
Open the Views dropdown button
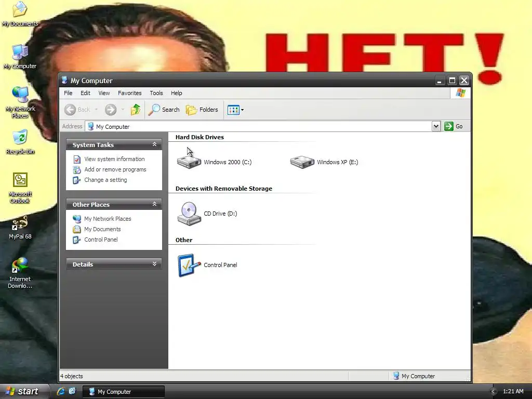(x=235, y=110)
